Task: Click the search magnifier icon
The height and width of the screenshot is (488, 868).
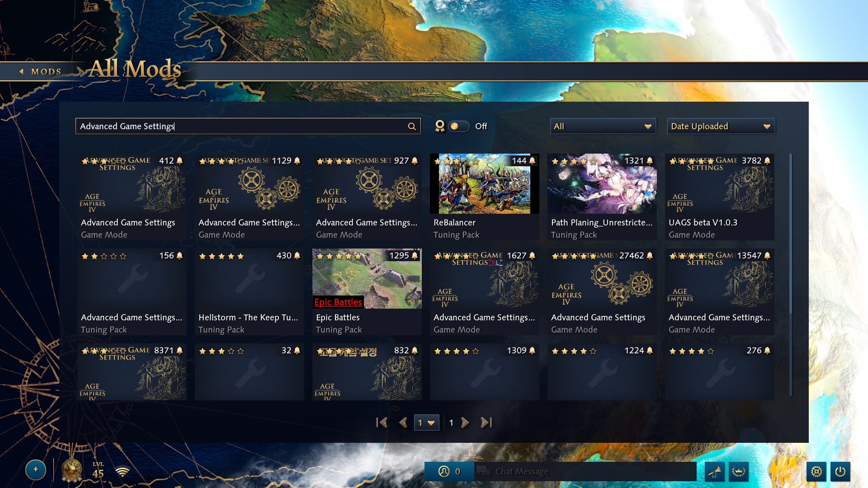Action: 411,127
